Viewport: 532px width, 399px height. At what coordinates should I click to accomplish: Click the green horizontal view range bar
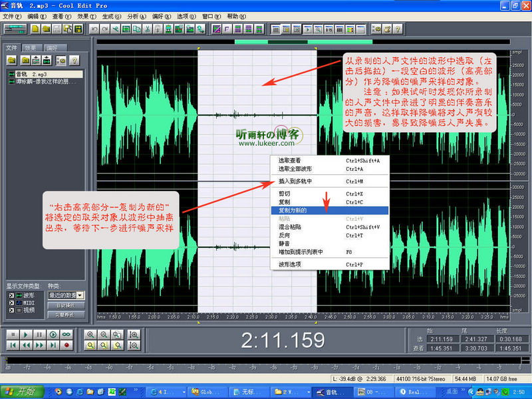(x=303, y=42)
